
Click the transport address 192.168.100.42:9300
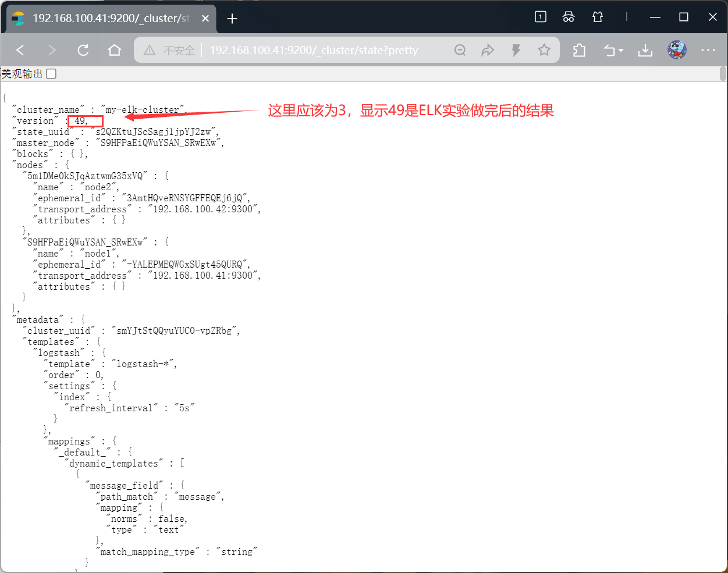pyautogui.click(x=202, y=209)
